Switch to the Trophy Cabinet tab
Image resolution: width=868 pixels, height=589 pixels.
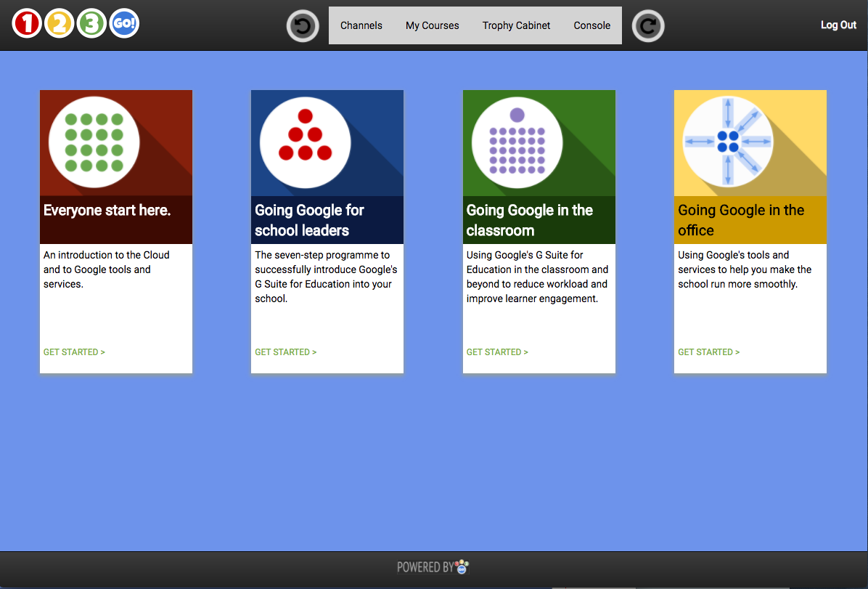(x=517, y=25)
